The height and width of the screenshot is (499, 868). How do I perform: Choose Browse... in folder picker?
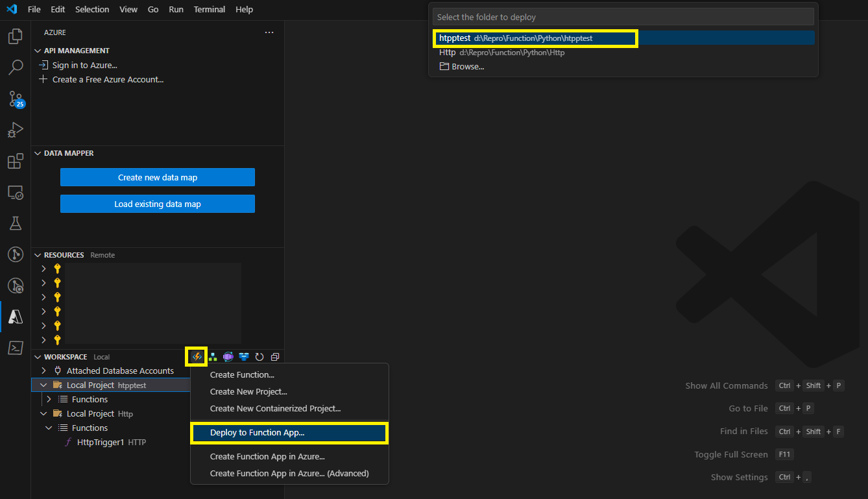pos(623,66)
